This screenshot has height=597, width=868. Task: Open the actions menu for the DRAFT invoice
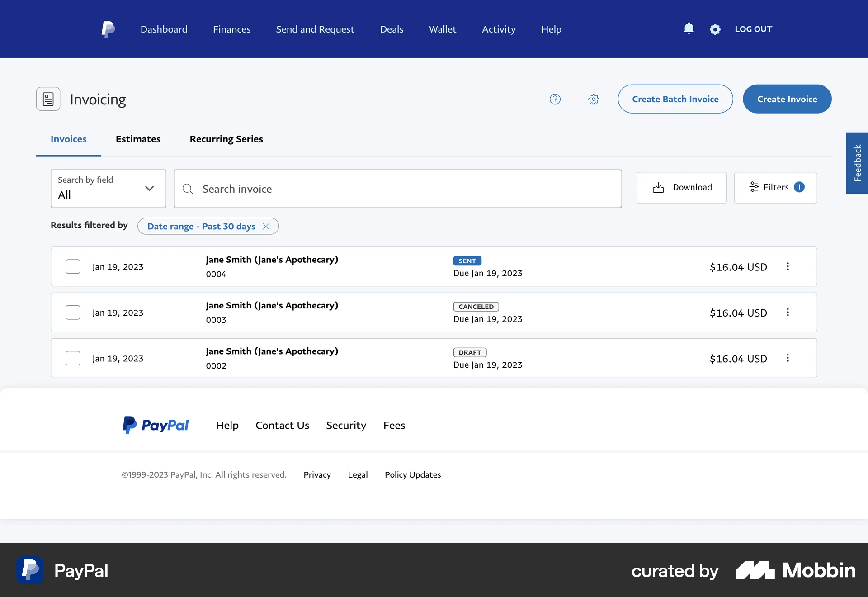(788, 358)
